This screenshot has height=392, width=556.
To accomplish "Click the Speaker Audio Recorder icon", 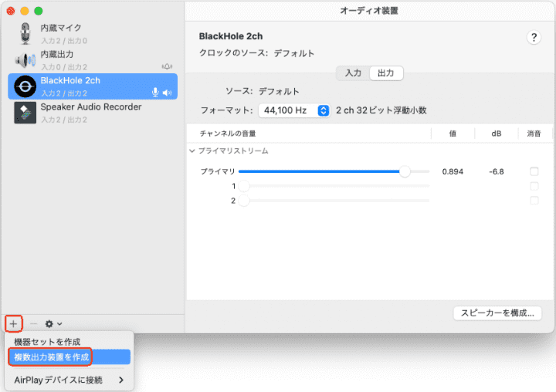I will (25, 113).
